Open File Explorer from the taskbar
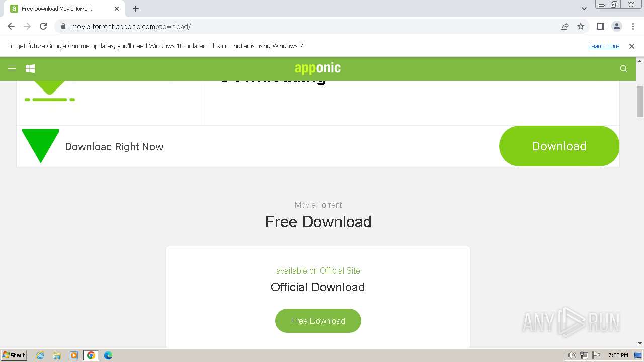644x362 pixels. point(57,355)
